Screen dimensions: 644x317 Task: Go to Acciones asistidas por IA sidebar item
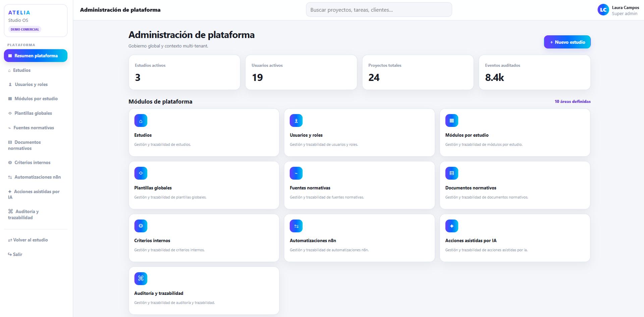(x=36, y=194)
